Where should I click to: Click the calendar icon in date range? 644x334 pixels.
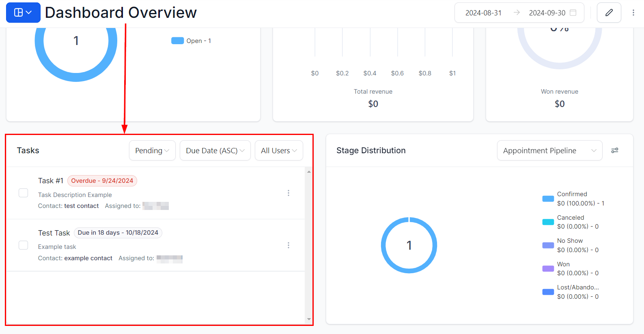(573, 13)
